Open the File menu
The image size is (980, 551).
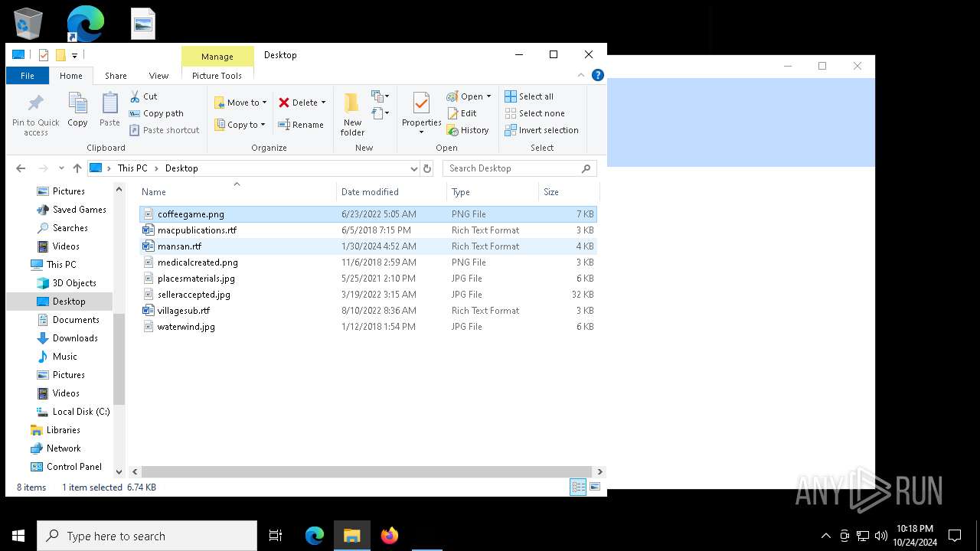[x=27, y=76]
